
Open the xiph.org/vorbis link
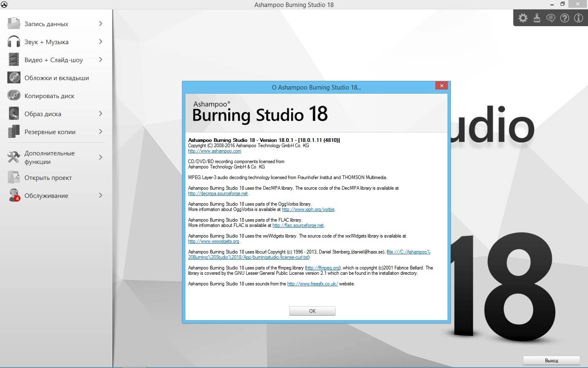click(308, 209)
